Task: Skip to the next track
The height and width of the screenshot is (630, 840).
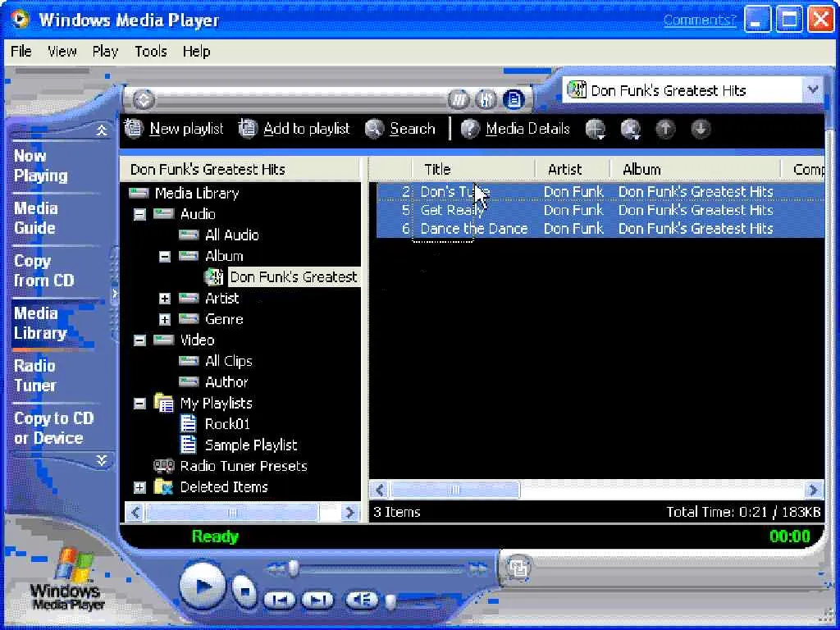Action: coord(318,600)
